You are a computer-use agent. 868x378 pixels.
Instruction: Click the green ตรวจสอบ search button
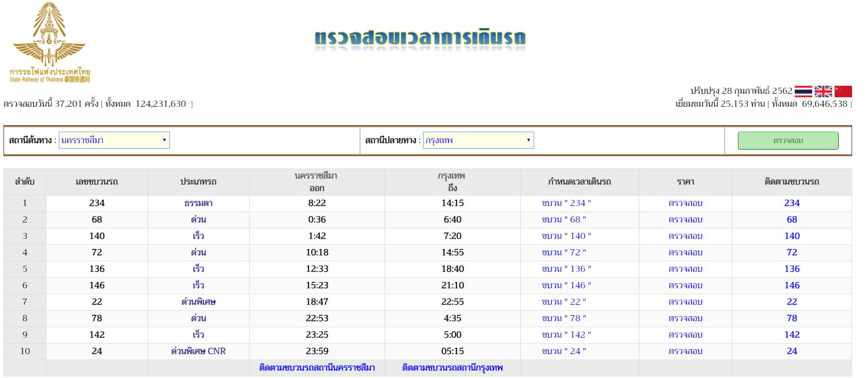click(x=788, y=141)
